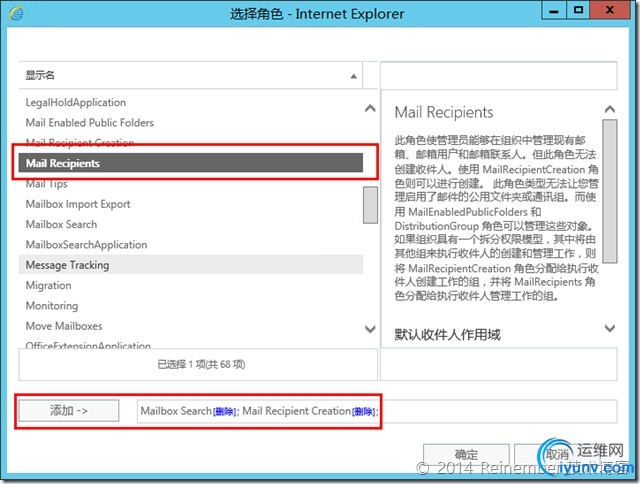This screenshot has height=484, width=640.
Task: Remove Mail Recipient Creation via 删除 link
Action: pos(363,412)
